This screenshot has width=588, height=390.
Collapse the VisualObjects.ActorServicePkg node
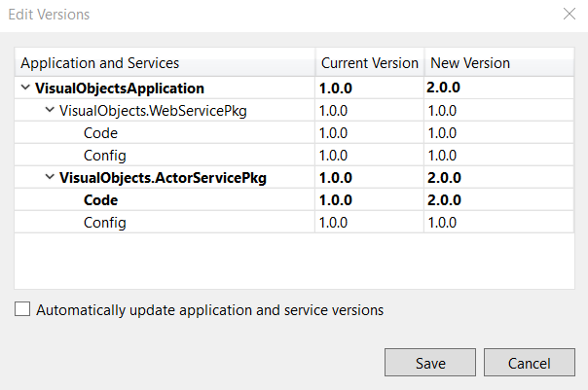[x=50, y=178]
